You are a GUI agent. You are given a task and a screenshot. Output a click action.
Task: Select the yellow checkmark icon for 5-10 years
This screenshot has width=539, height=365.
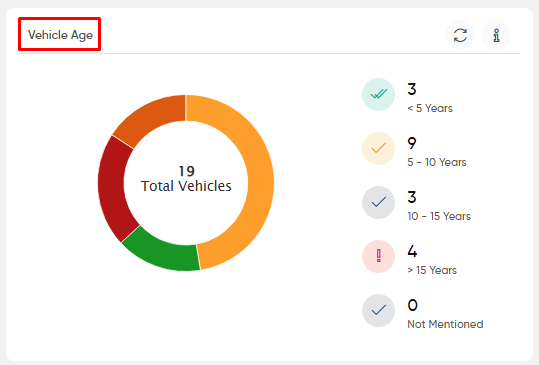coord(378,148)
